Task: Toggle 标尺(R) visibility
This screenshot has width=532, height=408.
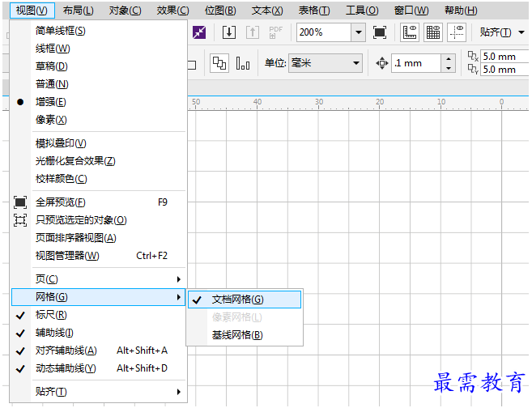Action: click(x=99, y=315)
